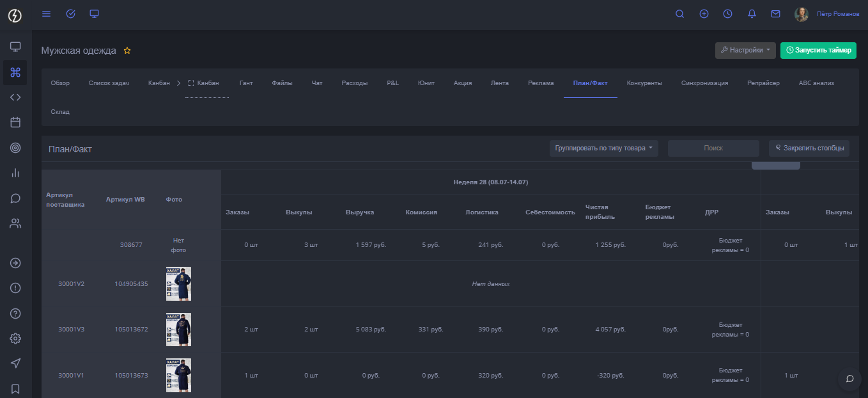
Task: Click the Поиск search field
Action: point(713,148)
